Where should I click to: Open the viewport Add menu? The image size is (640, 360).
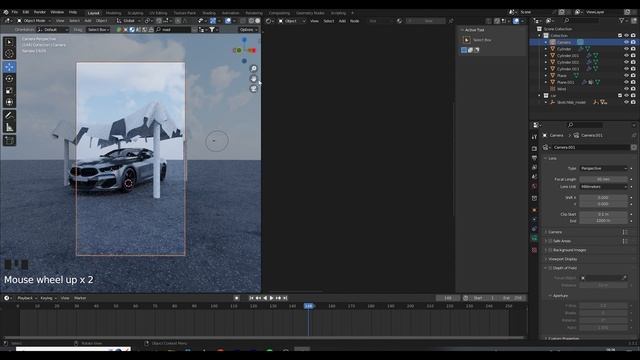(x=88, y=20)
